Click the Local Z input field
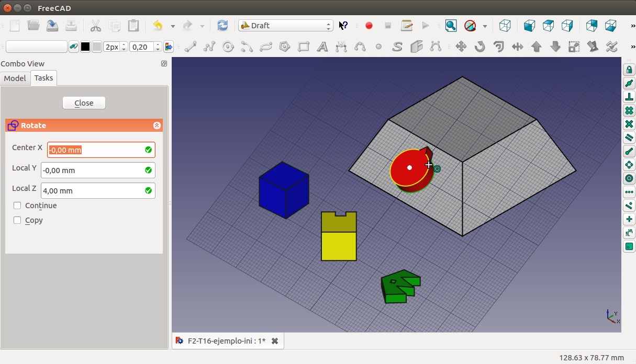The image size is (636, 364). (92, 191)
